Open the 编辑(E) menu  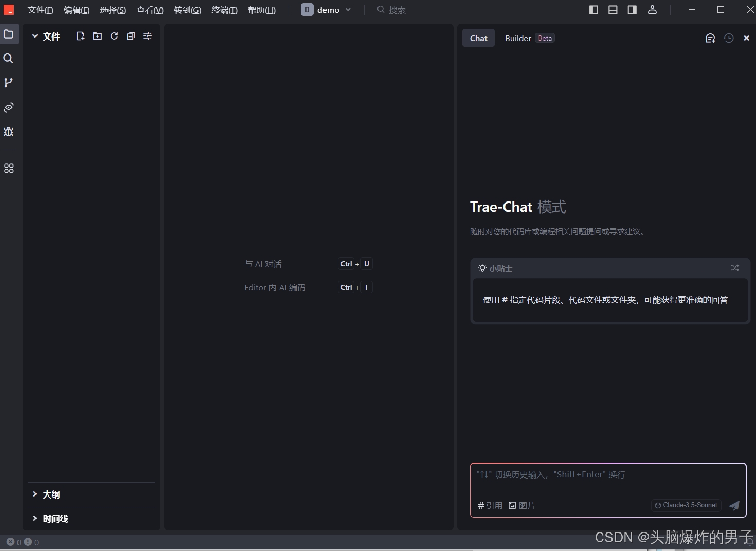(x=77, y=10)
